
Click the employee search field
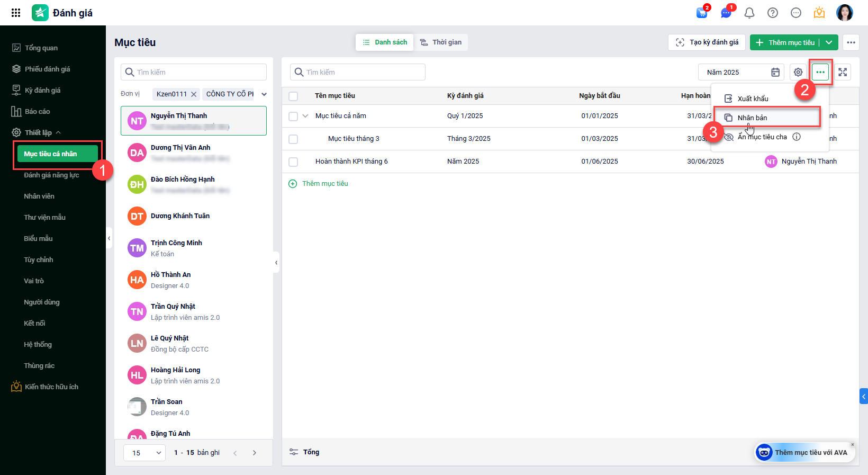[x=194, y=72]
